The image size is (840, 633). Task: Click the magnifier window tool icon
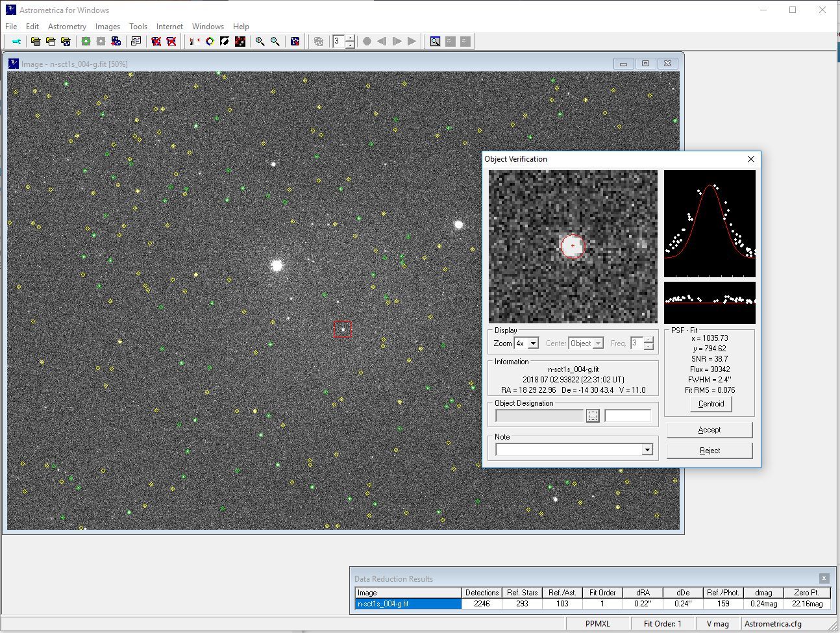pos(435,42)
